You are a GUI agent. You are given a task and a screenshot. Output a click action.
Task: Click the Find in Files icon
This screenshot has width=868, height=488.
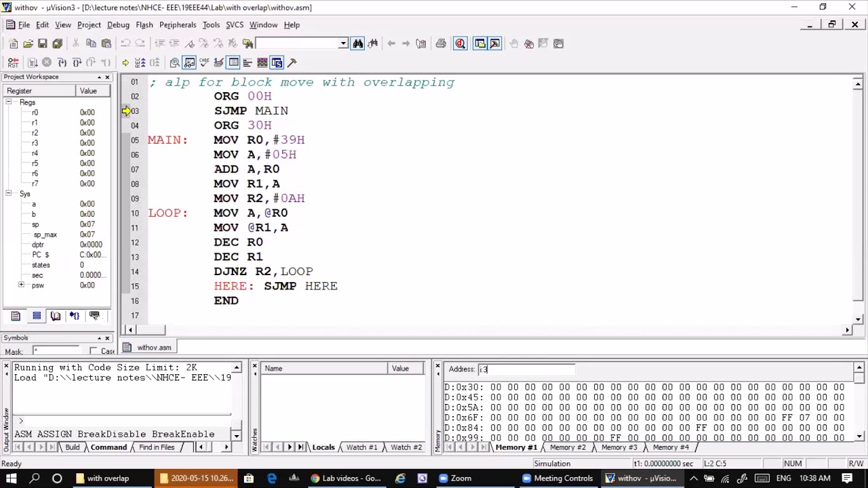[248, 43]
